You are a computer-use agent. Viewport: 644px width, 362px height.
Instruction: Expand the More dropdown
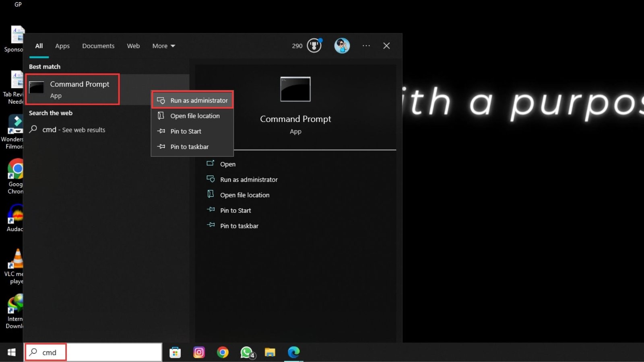coord(163,46)
